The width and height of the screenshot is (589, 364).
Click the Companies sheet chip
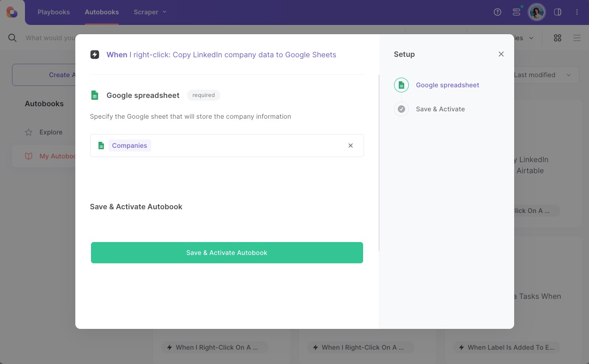pos(129,146)
